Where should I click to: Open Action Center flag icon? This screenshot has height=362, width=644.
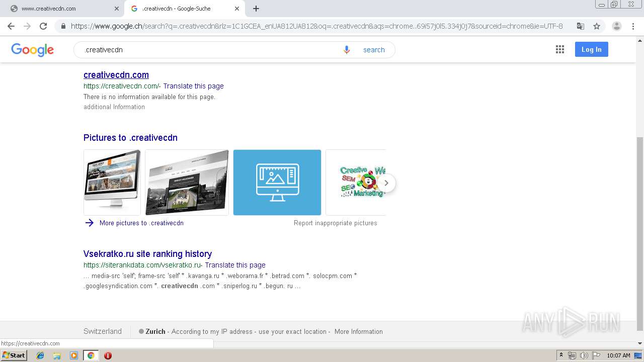point(596,355)
